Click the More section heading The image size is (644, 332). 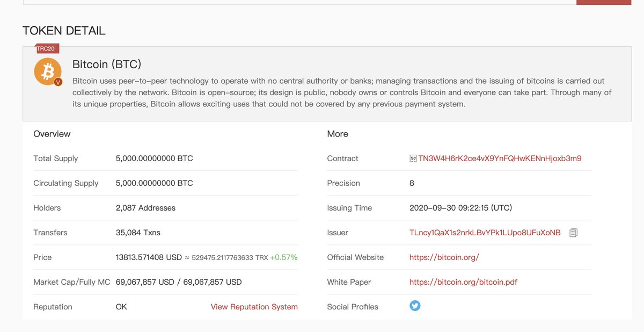click(338, 134)
